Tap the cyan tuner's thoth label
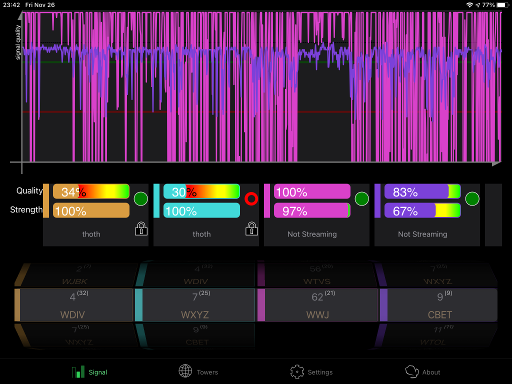The image size is (512, 384). pyautogui.click(x=202, y=234)
